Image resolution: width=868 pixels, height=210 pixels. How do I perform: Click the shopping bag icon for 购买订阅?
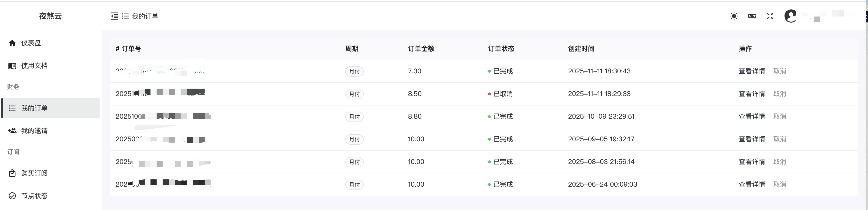pyautogui.click(x=12, y=173)
